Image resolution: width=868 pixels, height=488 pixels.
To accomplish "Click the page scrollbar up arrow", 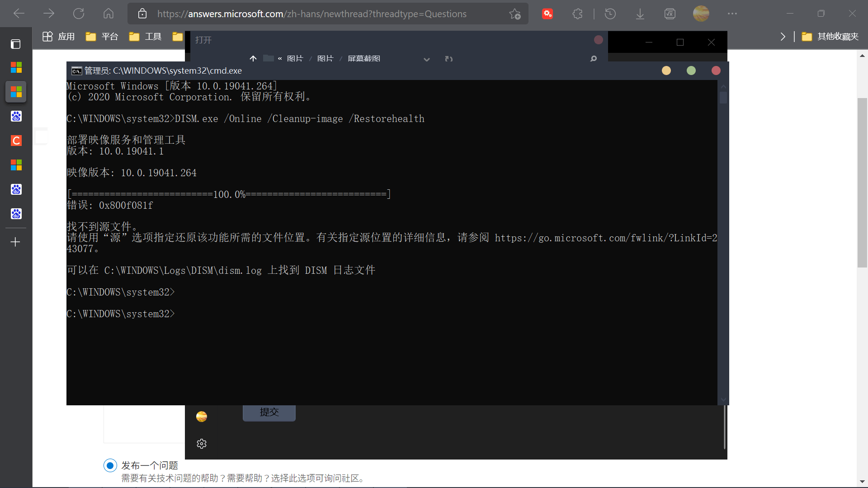I will 862,56.
